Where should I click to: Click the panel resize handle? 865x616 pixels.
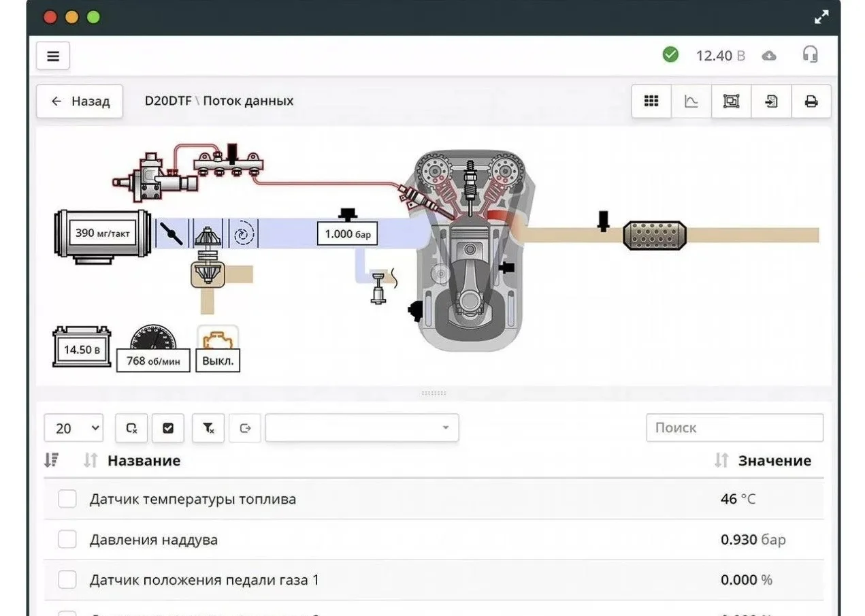point(434,393)
